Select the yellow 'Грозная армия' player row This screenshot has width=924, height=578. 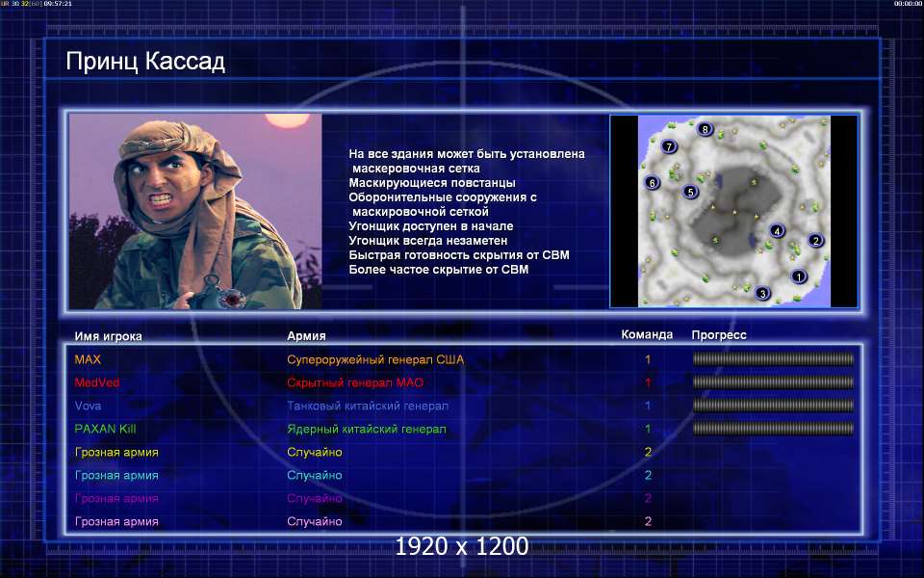pyautogui.click(x=116, y=453)
